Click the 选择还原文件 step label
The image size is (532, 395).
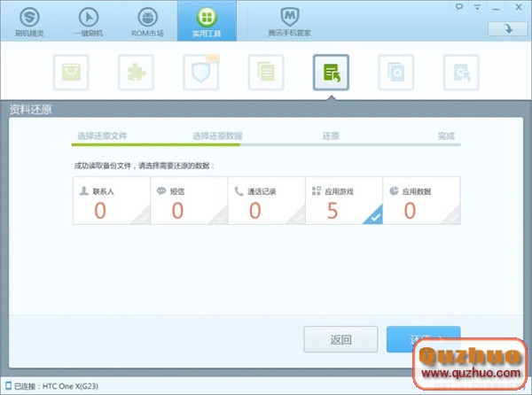(x=102, y=136)
